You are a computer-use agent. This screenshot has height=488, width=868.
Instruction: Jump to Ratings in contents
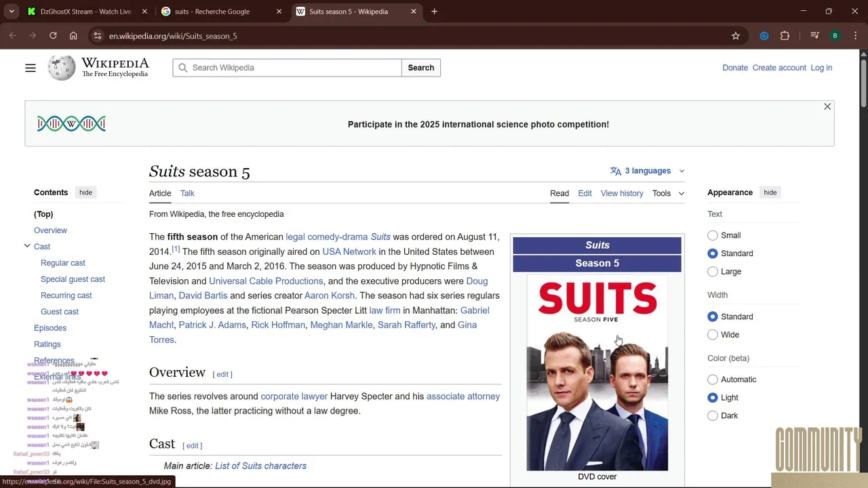click(x=47, y=344)
